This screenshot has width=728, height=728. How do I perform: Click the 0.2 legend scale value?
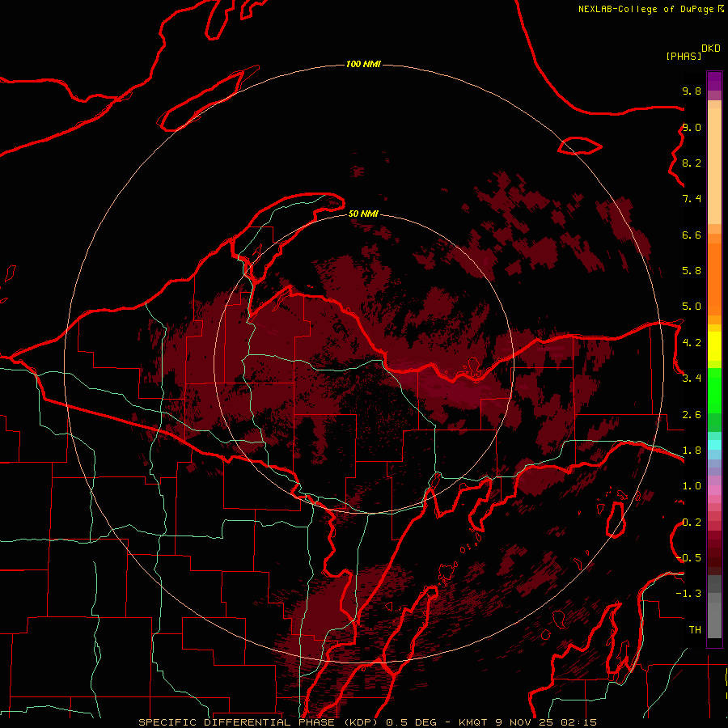pos(692,522)
